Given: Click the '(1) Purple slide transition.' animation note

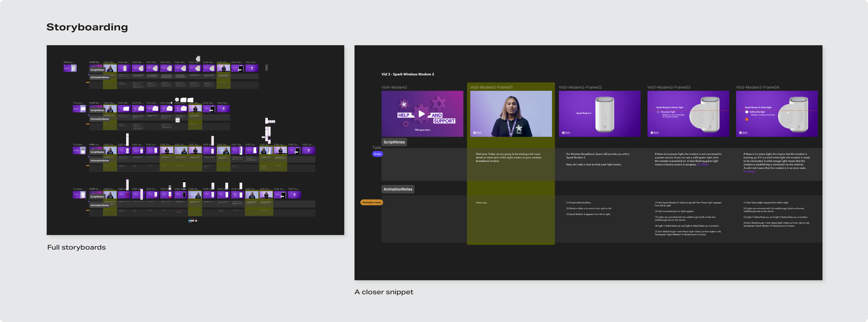Looking at the screenshot, I should click(x=578, y=203).
